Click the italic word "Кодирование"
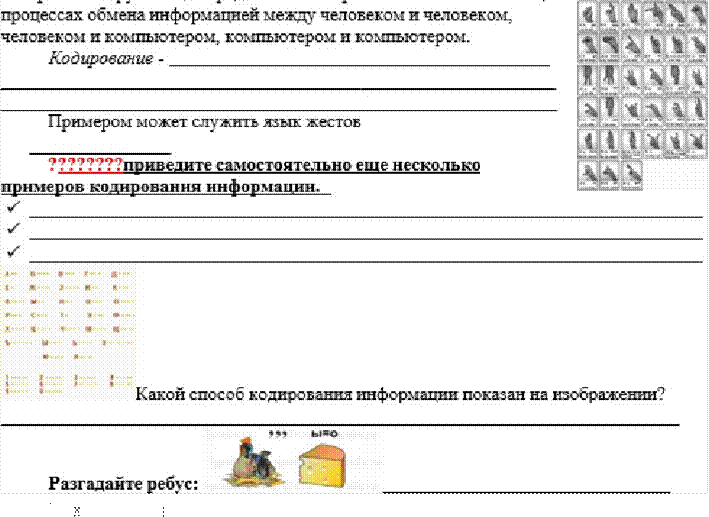The width and height of the screenshot is (709, 517). pyautogui.click(x=101, y=57)
